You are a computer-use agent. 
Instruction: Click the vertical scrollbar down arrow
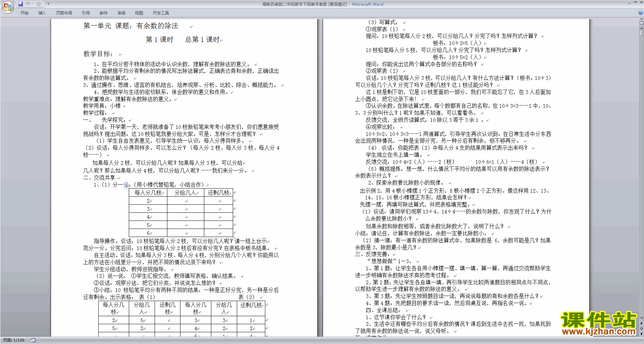click(x=641, y=318)
